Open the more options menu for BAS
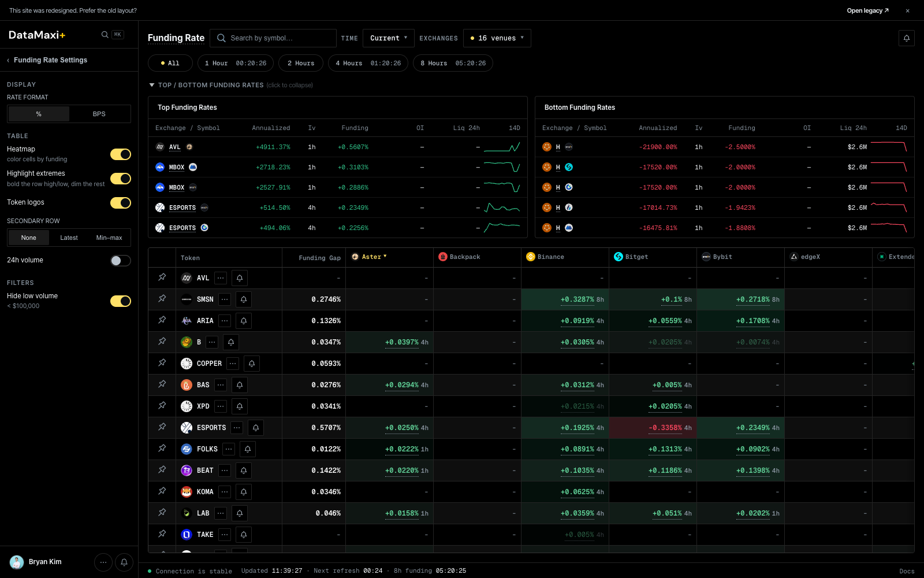This screenshot has width=924, height=578. click(x=221, y=385)
